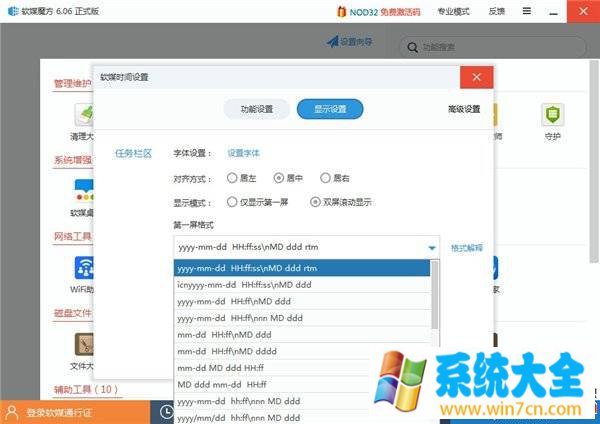Switch to 显示设置 tab
600x424 pixels.
click(330, 109)
